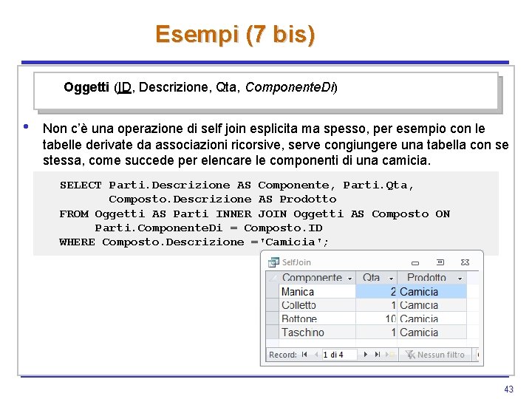
Task: Click the SelfJoin query icon in title bar
Action: [273, 262]
